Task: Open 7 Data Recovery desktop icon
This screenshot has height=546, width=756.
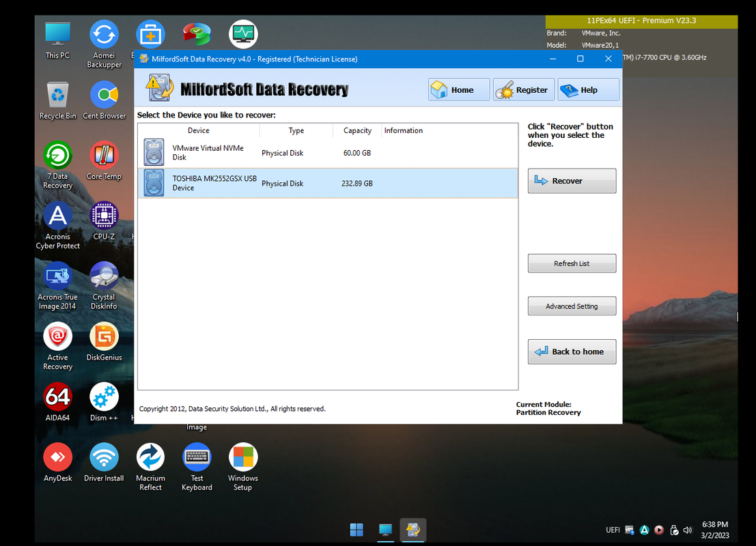Action: point(57,164)
